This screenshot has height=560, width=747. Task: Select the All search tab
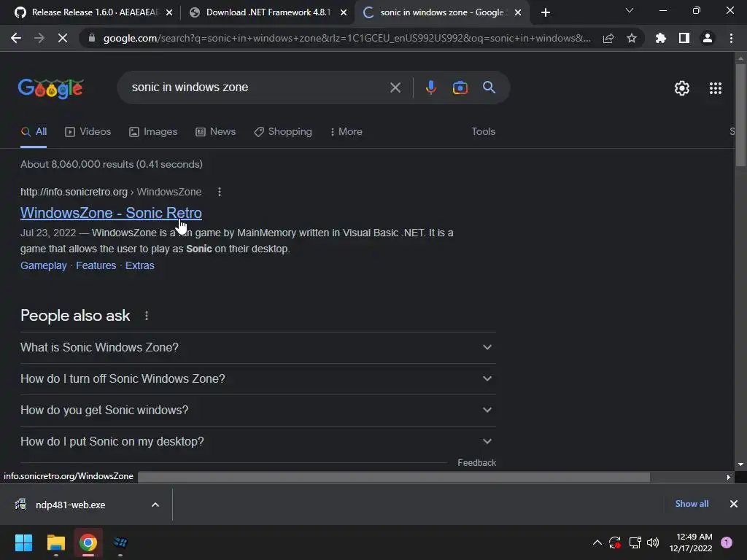34,132
